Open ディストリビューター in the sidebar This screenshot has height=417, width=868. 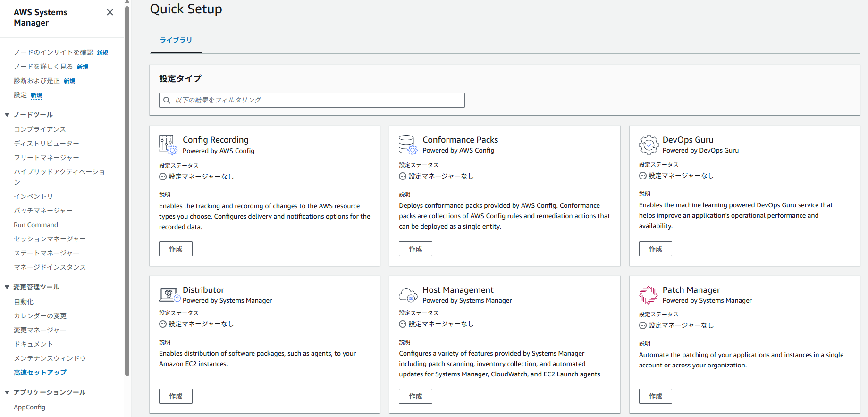coord(46,143)
